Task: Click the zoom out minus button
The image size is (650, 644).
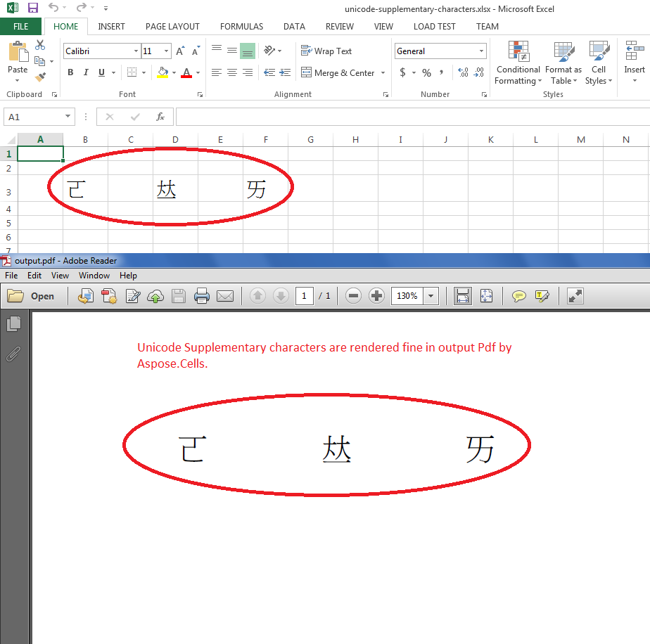Action: tap(354, 296)
